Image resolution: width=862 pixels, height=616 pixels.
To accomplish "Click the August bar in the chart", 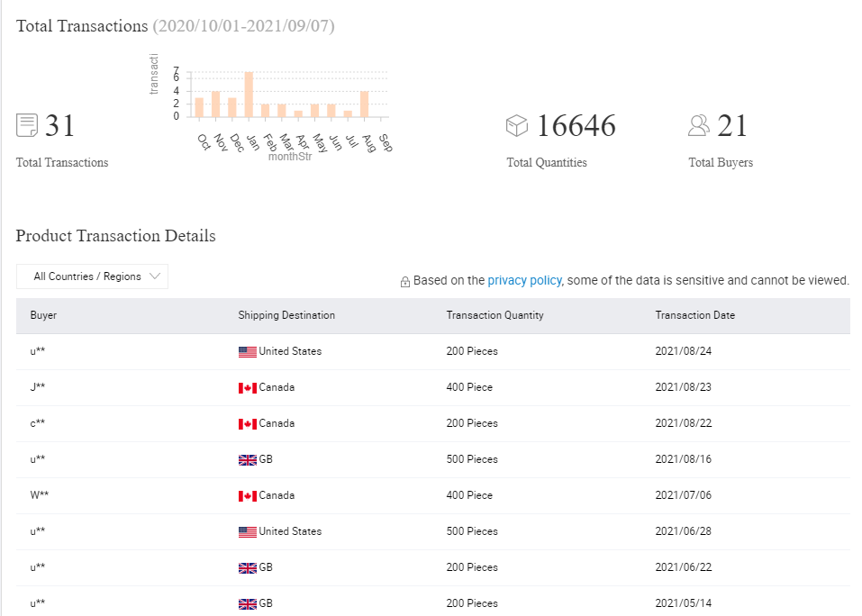I will [x=364, y=104].
